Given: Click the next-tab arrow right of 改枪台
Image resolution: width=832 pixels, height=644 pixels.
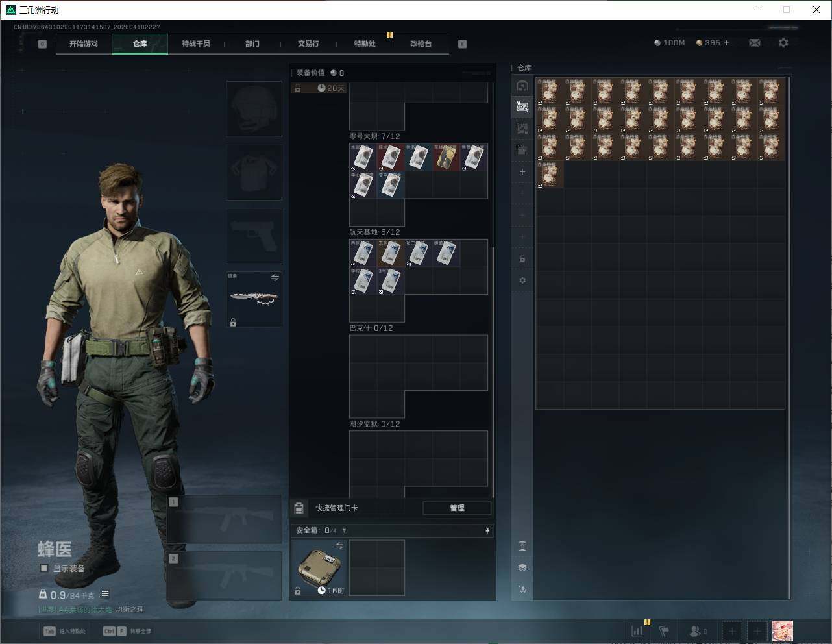Looking at the screenshot, I should [x=463, y=44].
